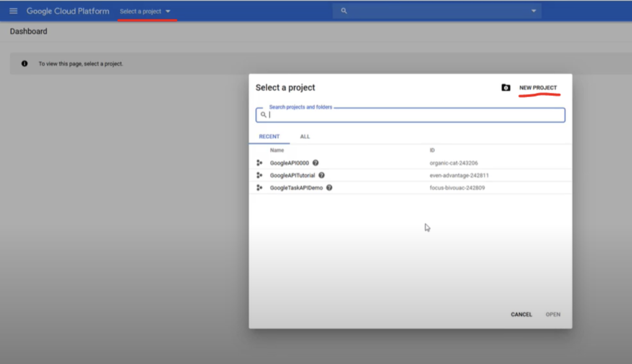
Task: Click the project icon next to GoogleAPITutorial
Action: pos(260,175)
